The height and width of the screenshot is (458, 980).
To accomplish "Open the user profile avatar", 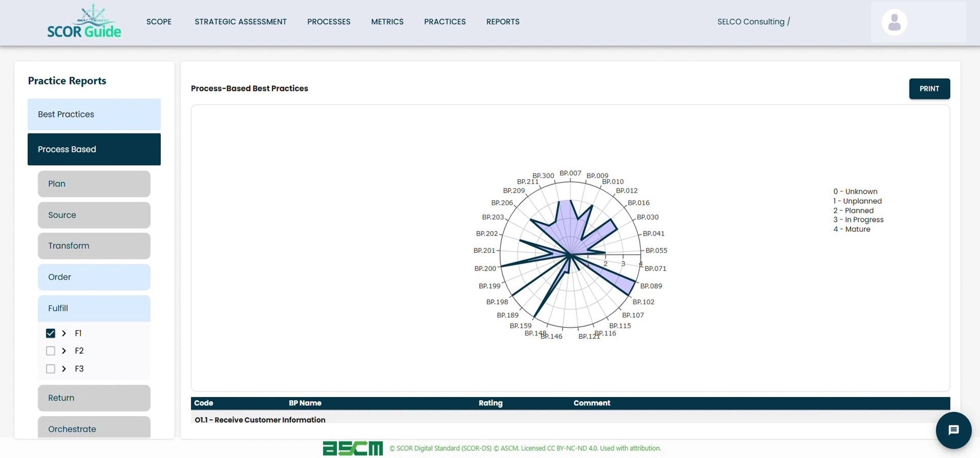I will [894, 21].
